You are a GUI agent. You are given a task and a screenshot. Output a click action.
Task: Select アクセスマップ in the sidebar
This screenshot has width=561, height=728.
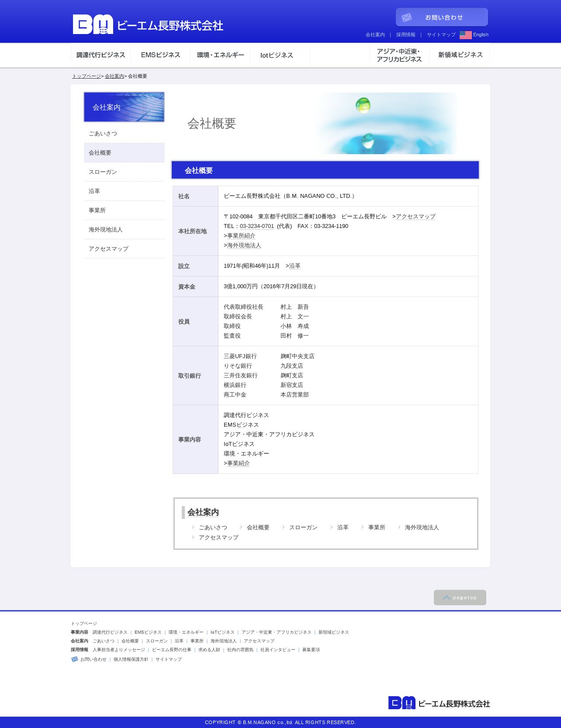tap(124, 249)
